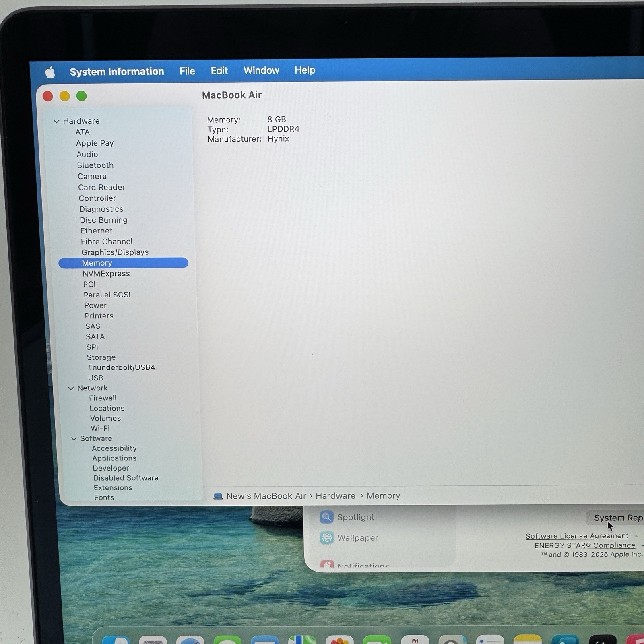The image size is (644, 644).
Task: Select Disc Burning in the sidebar
Action: (103, 220)
